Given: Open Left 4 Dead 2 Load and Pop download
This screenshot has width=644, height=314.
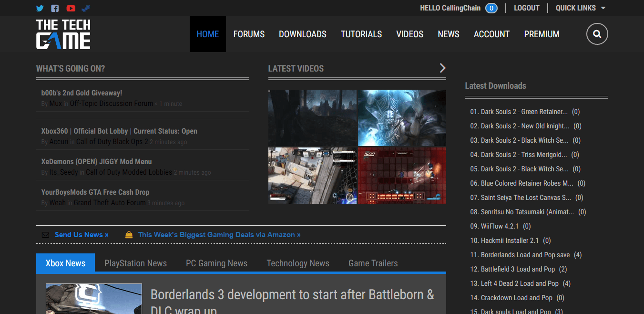Looking at the screenshot, I should (520, 283).
